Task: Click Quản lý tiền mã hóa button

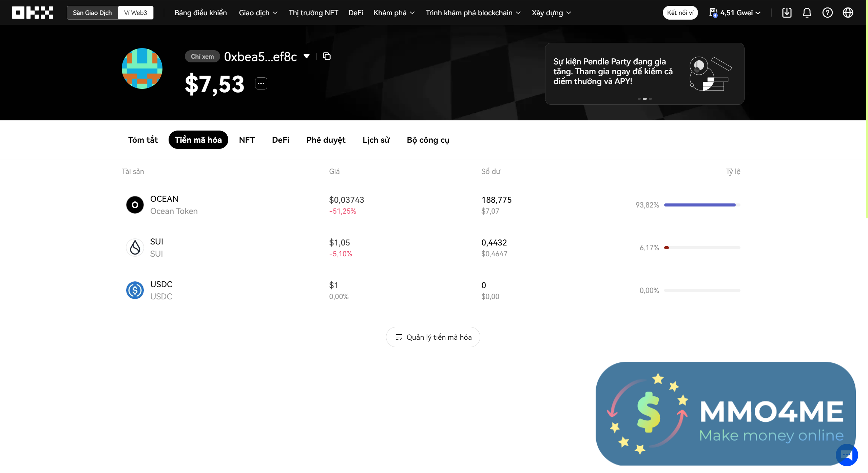Action: pos(433,337)
